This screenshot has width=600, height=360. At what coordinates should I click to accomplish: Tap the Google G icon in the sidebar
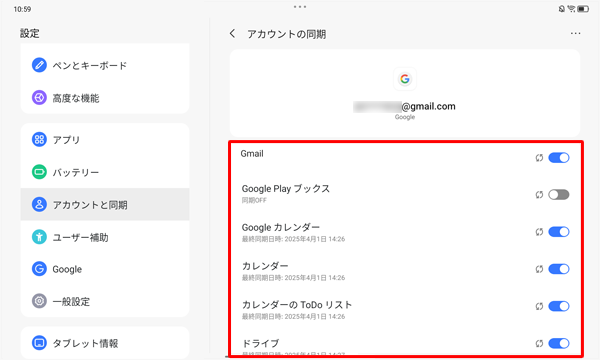click(x=39, y=269)
